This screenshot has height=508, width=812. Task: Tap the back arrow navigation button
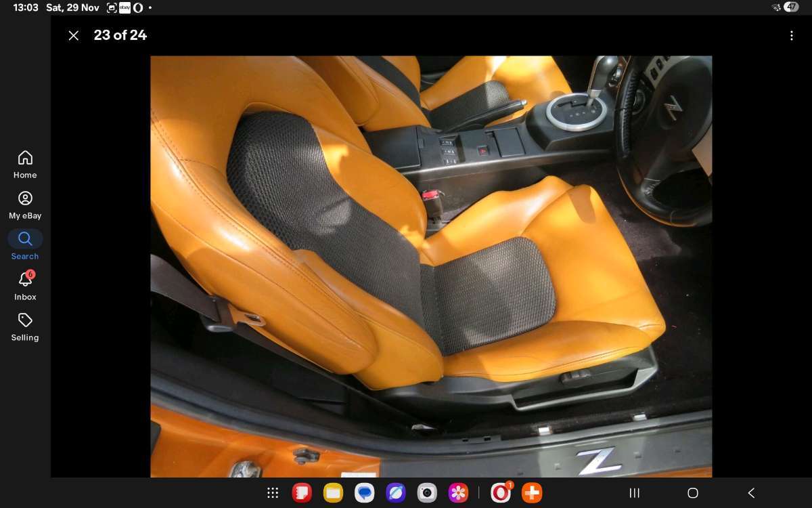pyautogui.click(x=750, y=493)
